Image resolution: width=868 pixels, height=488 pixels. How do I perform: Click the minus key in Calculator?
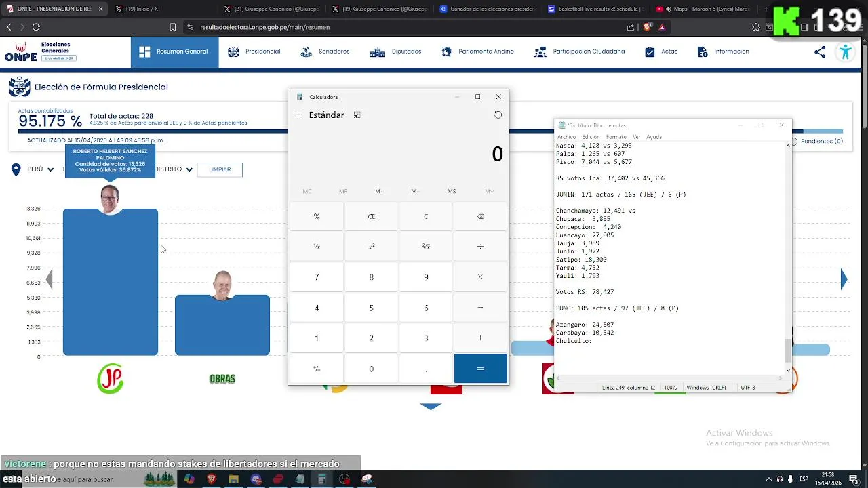coord(480,308)
